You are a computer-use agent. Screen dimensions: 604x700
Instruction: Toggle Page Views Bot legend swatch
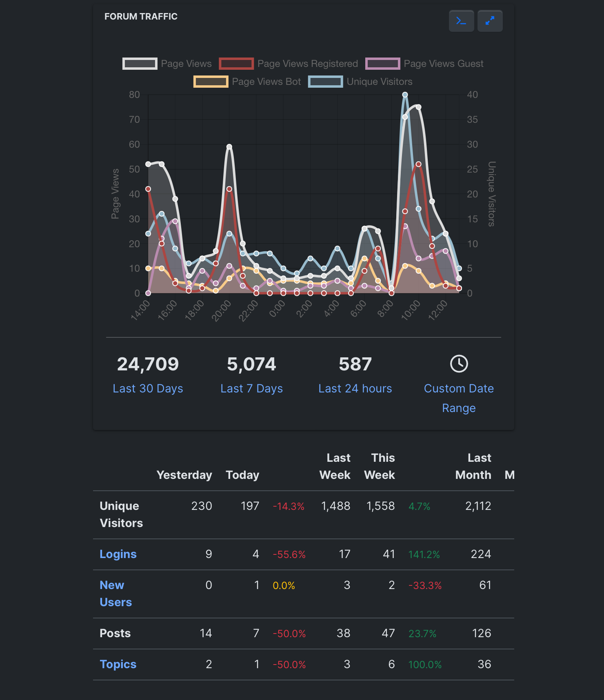coord(211,82)
